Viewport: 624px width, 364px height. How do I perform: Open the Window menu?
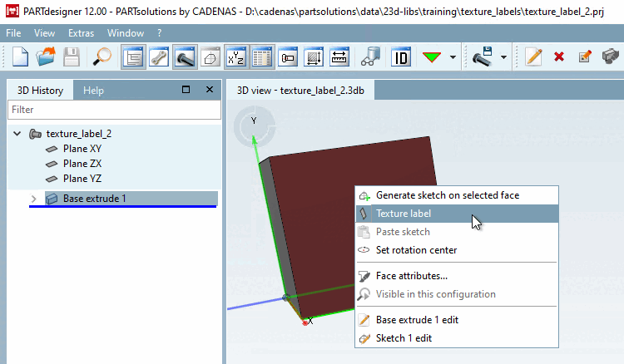click(x=126, y=33)
